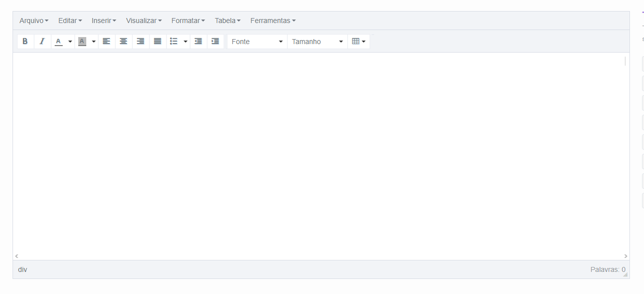Open text color dropdown arrow
The width and height of the screenshot is (644, 294).
pyautogui.click(x=70, y=42)
